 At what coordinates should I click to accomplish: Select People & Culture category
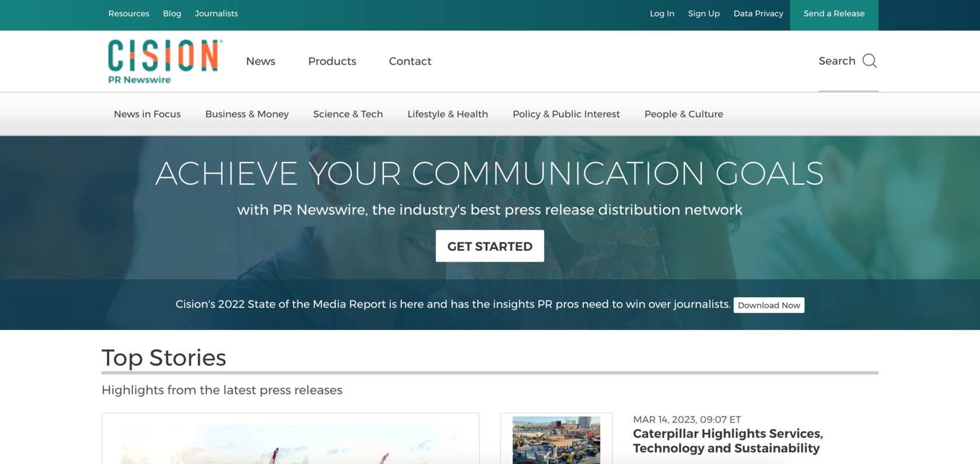tap(684, 114)
